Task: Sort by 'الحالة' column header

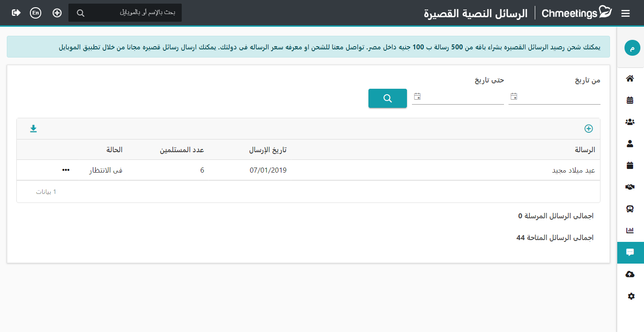Action: click(114, 149)
